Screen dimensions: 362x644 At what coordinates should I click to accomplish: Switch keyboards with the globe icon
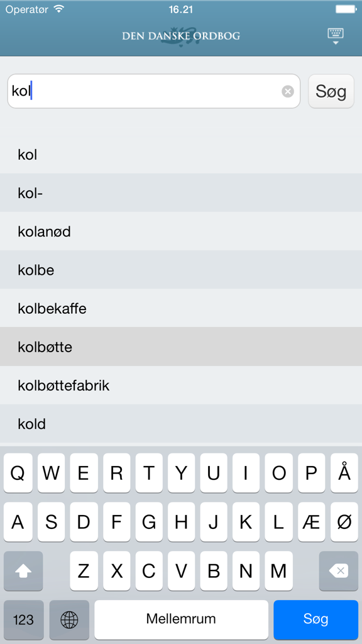pos(69,619)
